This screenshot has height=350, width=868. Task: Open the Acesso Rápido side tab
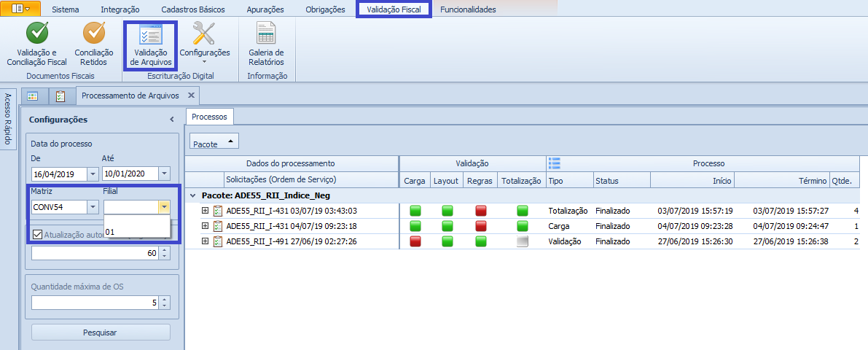8,119
